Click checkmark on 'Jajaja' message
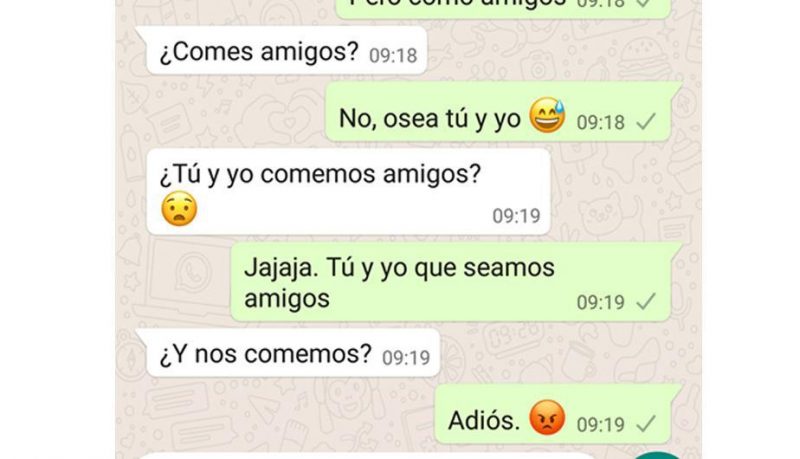 pos(646,301)
